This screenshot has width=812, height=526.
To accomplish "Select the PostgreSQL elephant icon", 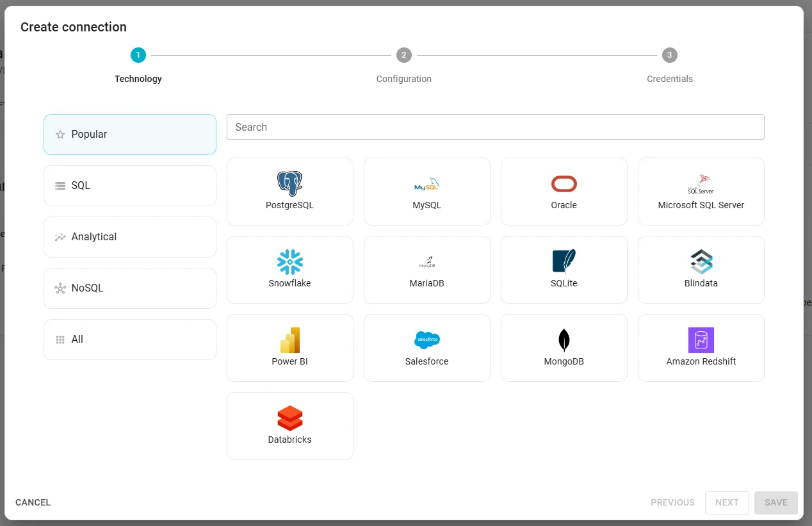I will 289,184.
